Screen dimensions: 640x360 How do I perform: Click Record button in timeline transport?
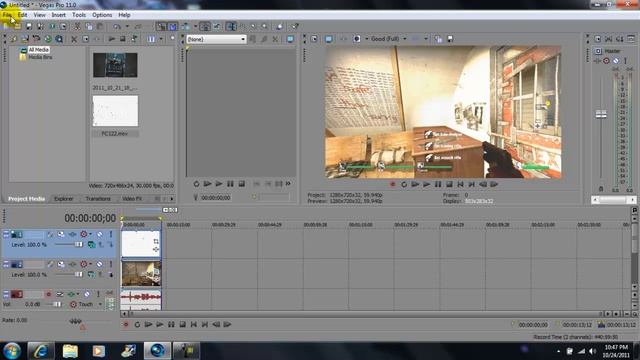click(126, 325)
